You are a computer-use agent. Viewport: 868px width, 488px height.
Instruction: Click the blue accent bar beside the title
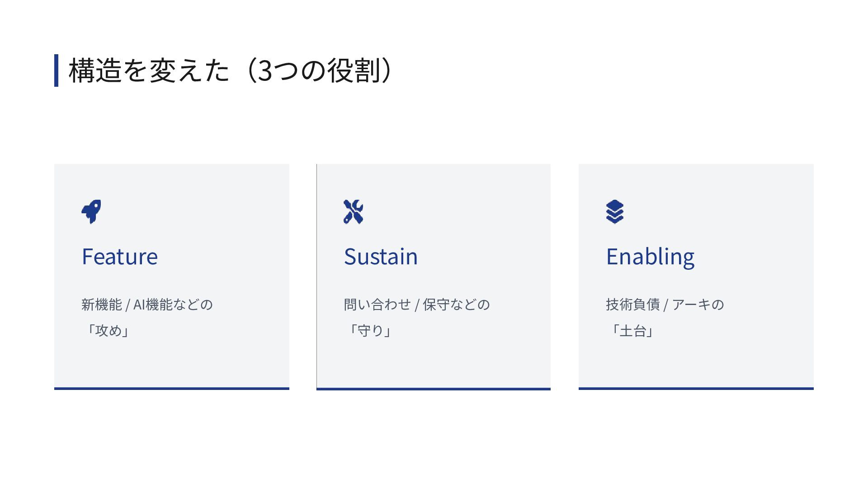(56, 70)
